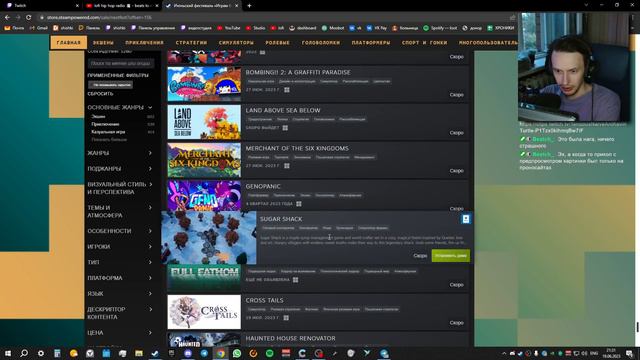
Task: Expand the ЦЕНА filter section
Action: 120,333
